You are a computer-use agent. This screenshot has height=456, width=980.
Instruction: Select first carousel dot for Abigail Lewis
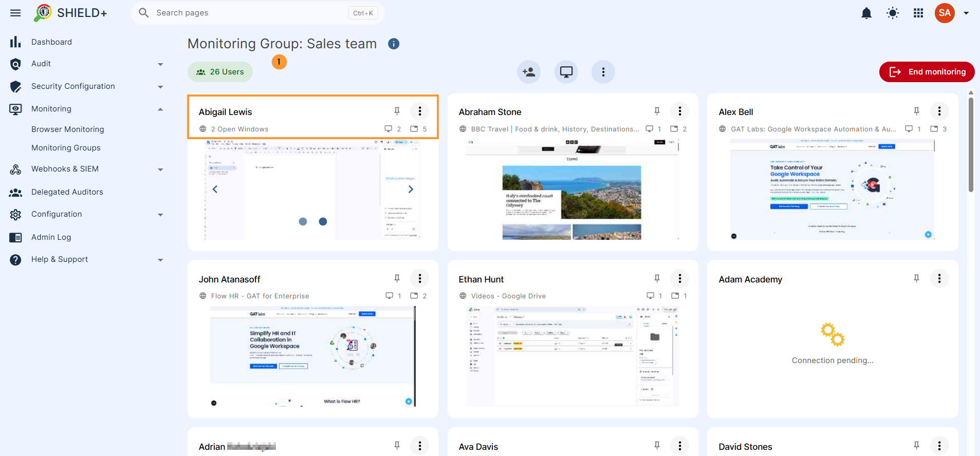tap(303, 221)
